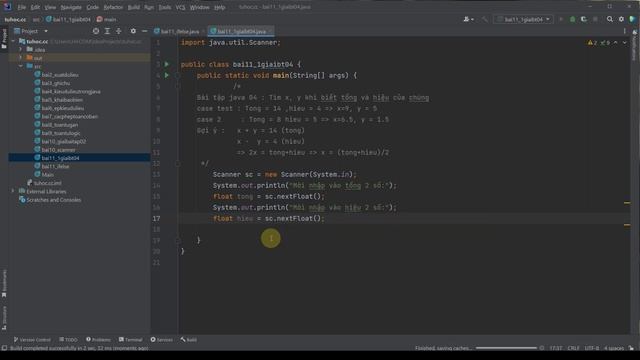Select Main class in project tree
640x360 pixels.
click(x=47, y=175)
